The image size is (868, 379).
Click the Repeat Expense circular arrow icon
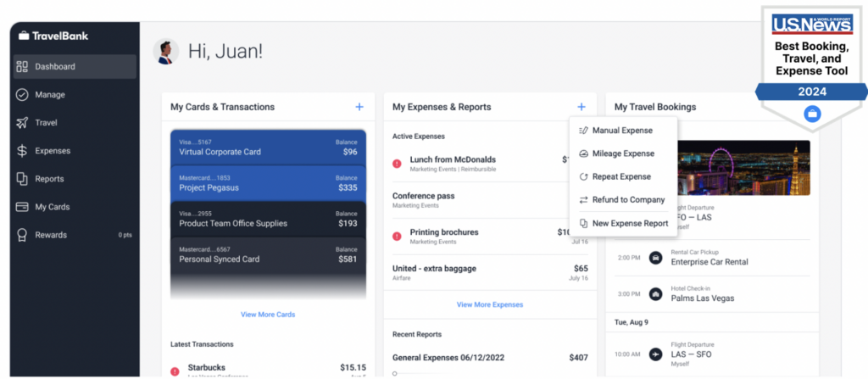point(583,176)
